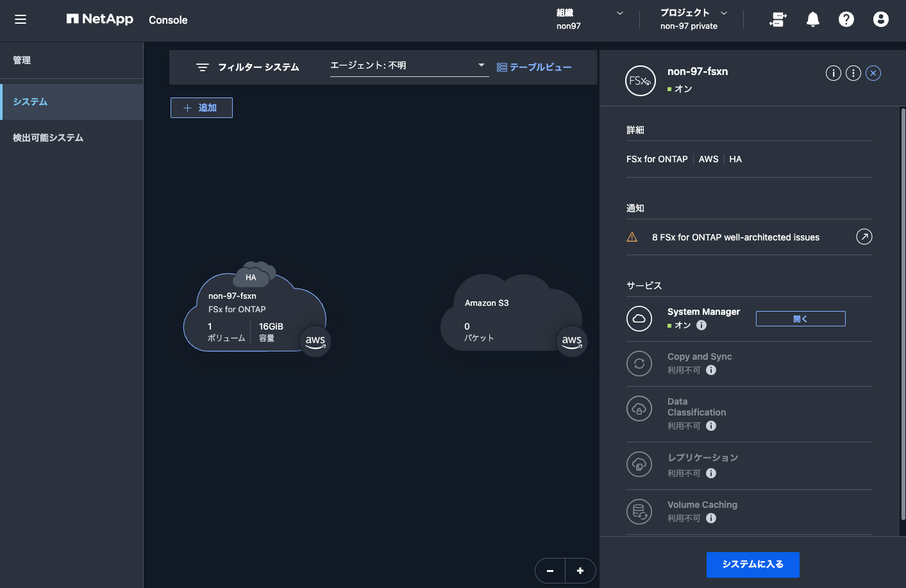Image resolution: width=906 pixels, height=588 pixels.
Task: Click the 'System Manager' service label
Action: 703,312
